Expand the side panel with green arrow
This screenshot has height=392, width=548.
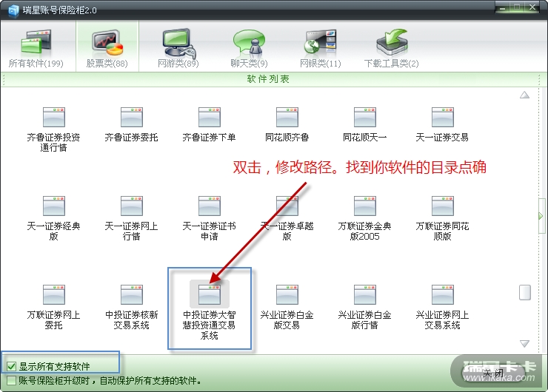click(x=541, y=216)
